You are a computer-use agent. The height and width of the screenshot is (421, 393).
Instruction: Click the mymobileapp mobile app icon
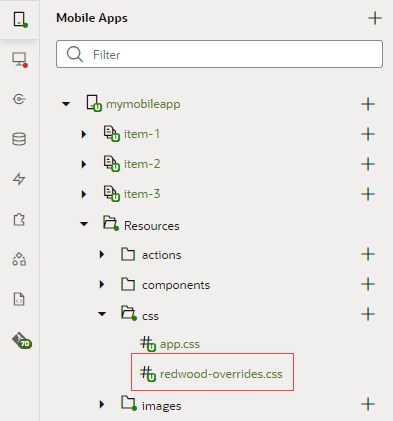pos(94,104)
